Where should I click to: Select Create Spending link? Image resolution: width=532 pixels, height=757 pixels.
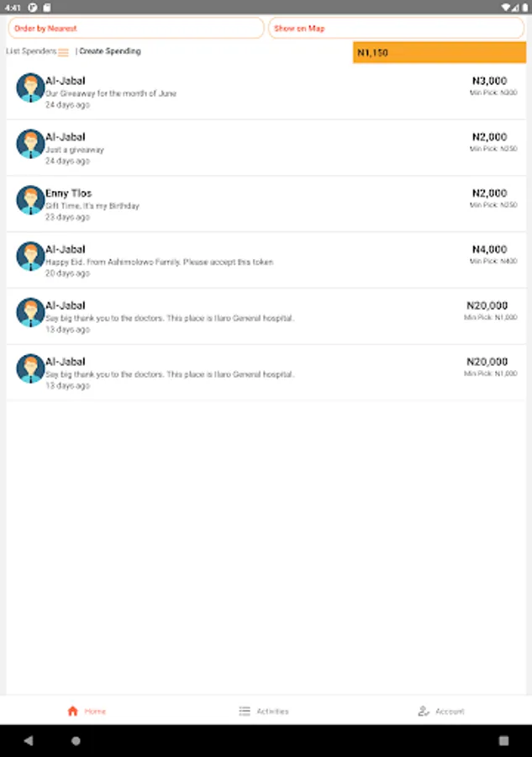[x=110, y=51]
